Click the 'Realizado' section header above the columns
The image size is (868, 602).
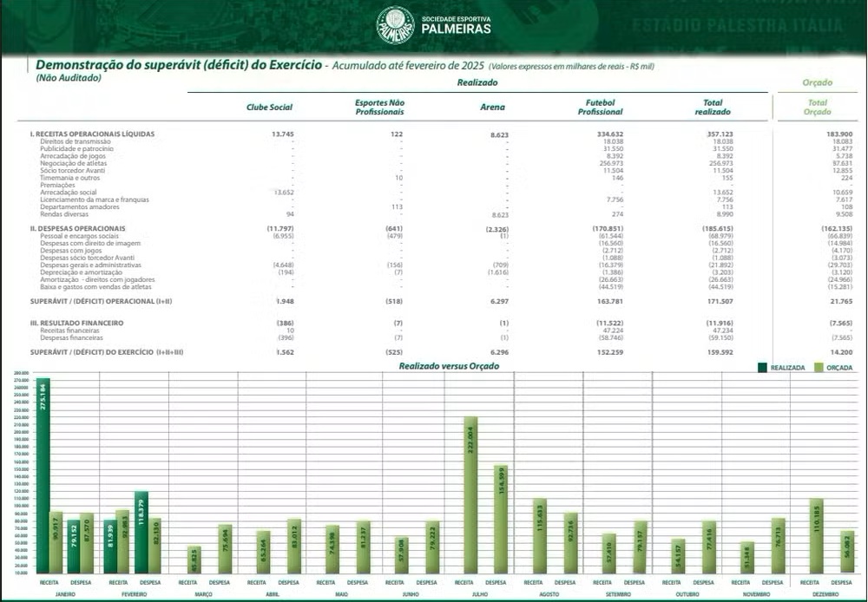477,82
